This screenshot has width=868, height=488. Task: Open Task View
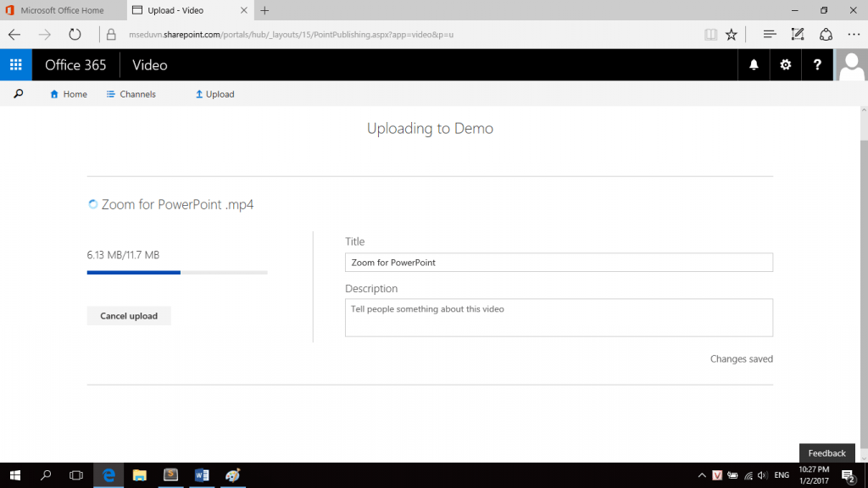(x=76, y=475)
